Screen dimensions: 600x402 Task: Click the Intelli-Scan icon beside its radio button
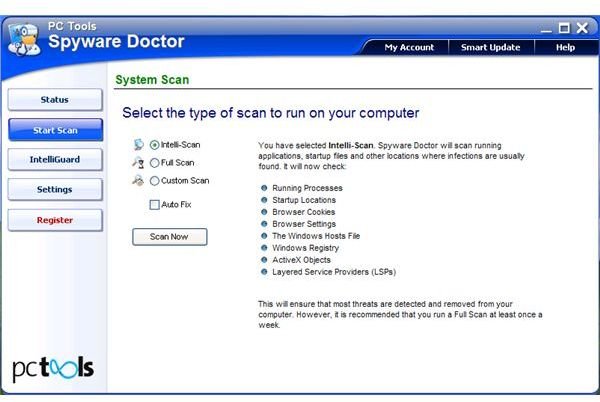(x=139, y=145)
